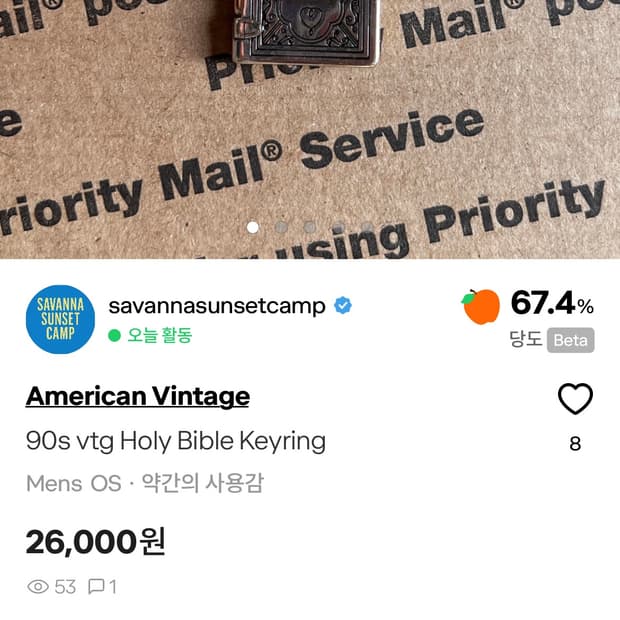Screen dimensions: 620x620
Task: Open the savannasunsetcamp profile avatar
Action: coord(60,319)
